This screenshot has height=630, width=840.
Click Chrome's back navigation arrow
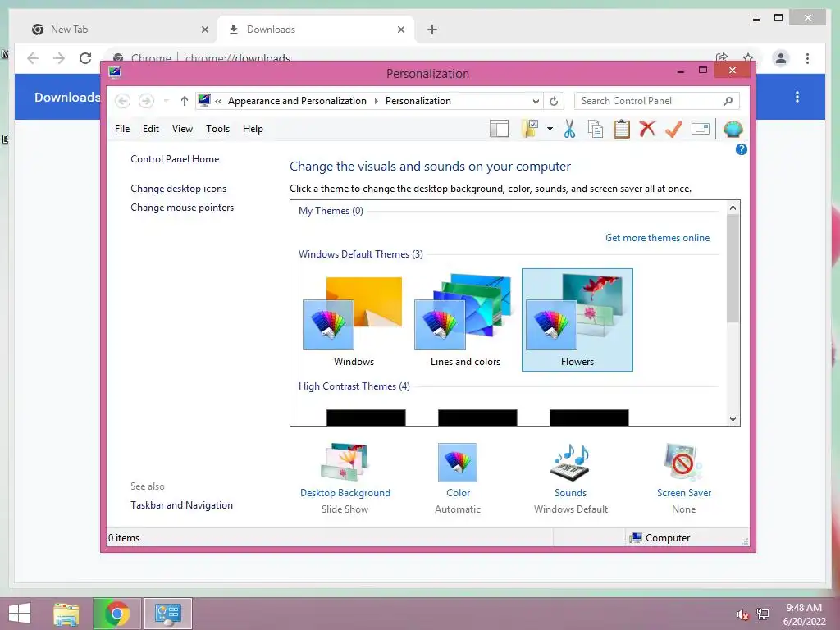pyautogui.click(x=33, y=58)
